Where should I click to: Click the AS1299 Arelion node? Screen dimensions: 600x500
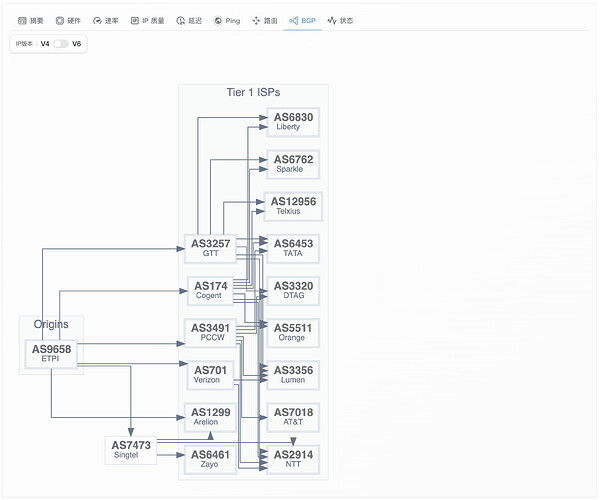point(210,417)
